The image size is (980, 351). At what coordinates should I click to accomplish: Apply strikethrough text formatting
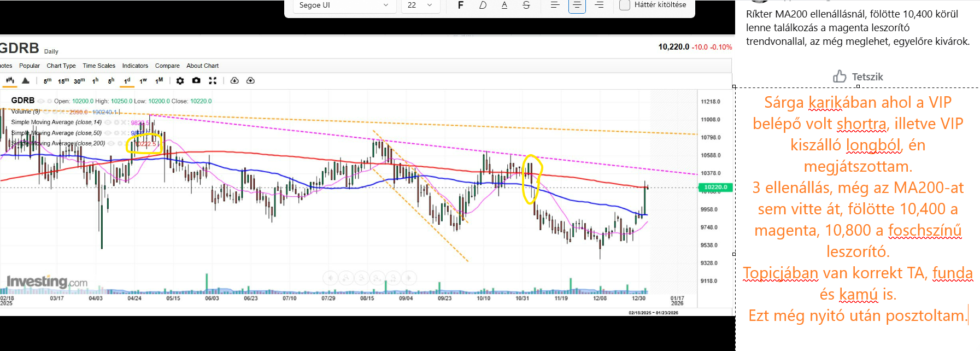point(526,5)
